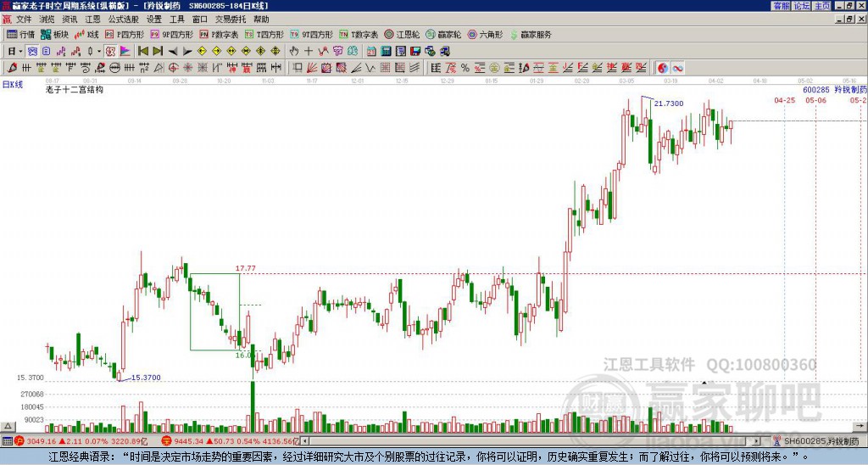Viewport: 868px width, 465px height.
Task: Open the P数字表 tool
Action: click(220, 34)
